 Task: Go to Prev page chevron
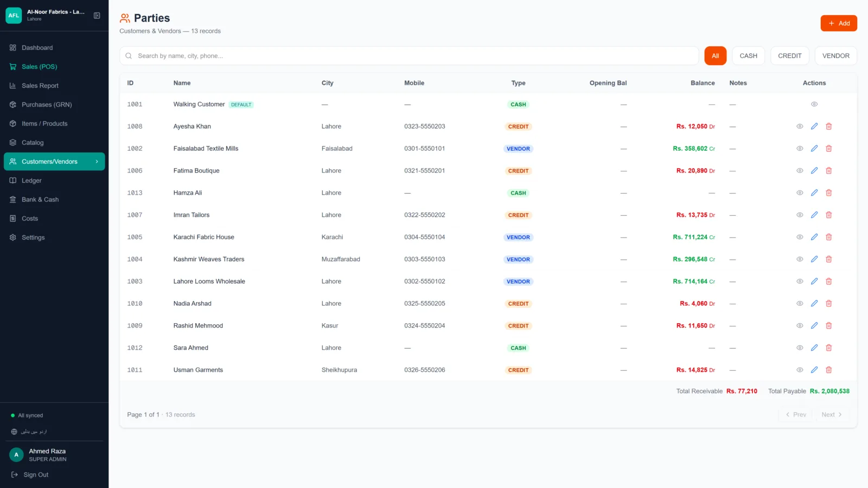pos(788,415)
